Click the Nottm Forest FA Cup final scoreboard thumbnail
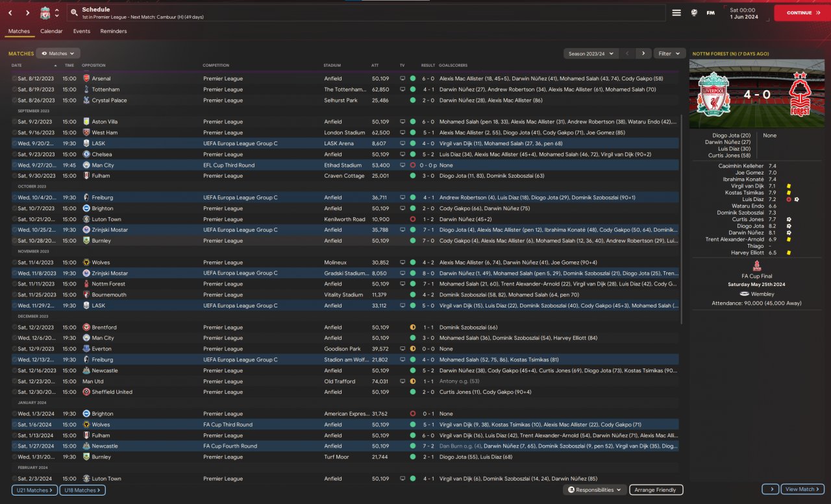Viewport: 831px width, 504px height. click(x=757, y=94)
